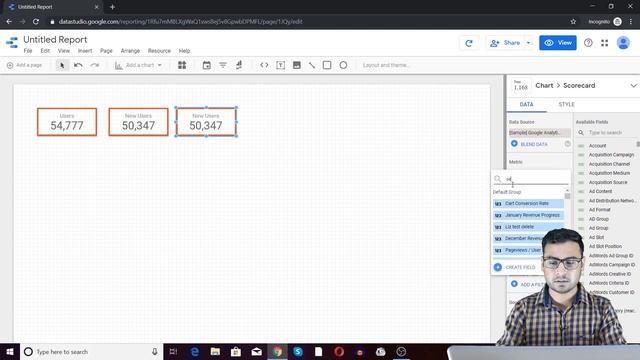Open the Sample Google Analytics data source
640x360 pixels.
[540, 133]
